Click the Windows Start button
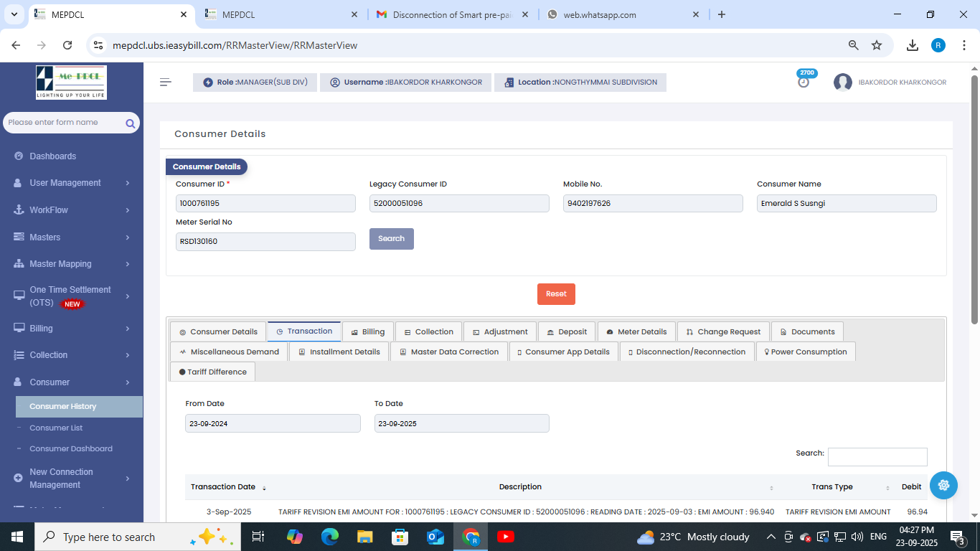This screenshot has width=980, height=551. (17, 537)
